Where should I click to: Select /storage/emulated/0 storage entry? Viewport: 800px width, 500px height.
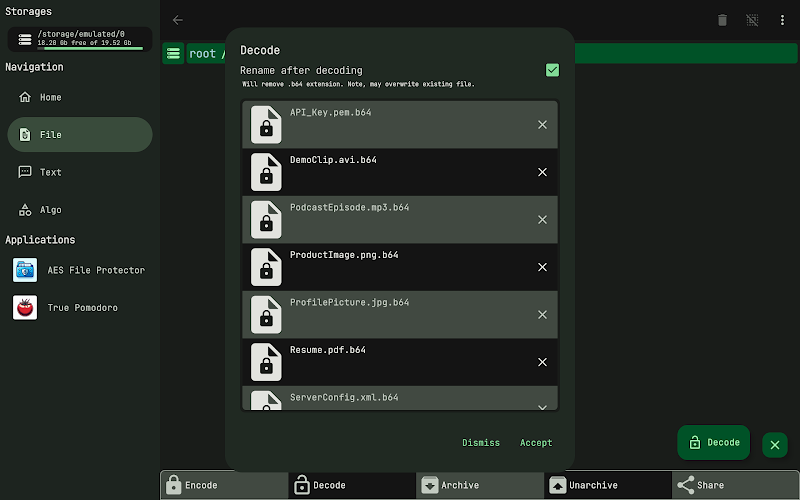coord(80,39)
